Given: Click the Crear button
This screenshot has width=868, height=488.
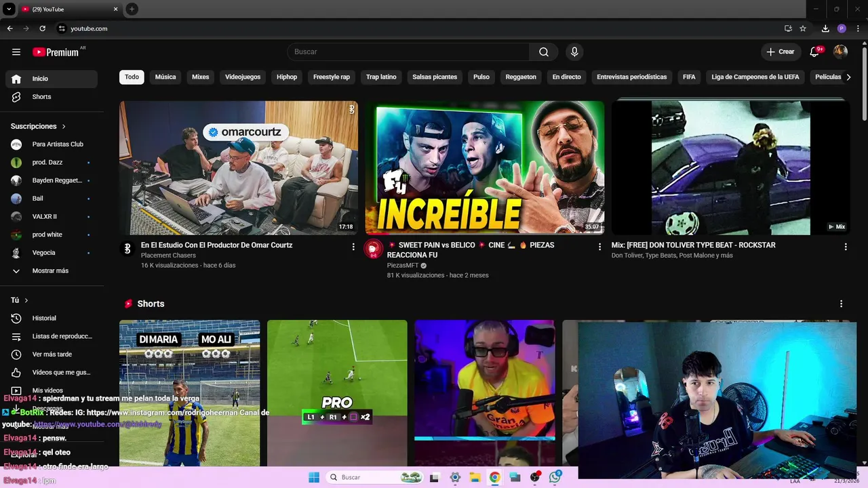Looking at the screenshot, I should 780,52.
